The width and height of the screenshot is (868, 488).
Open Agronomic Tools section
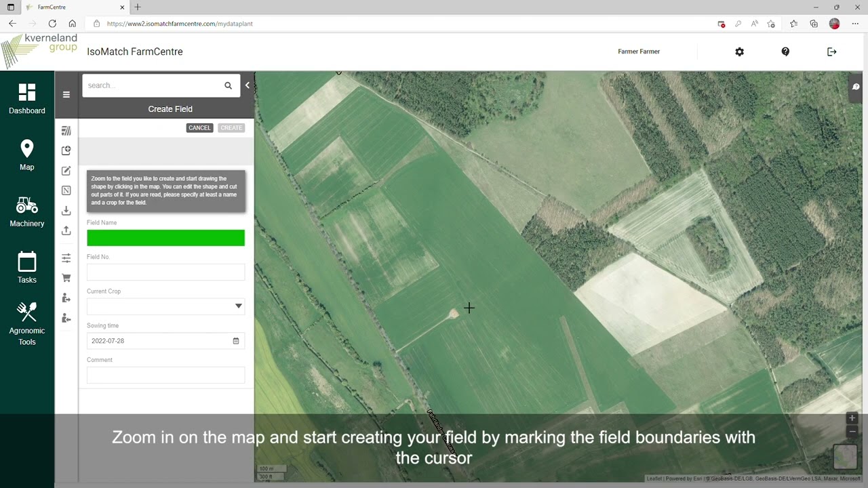27,324
